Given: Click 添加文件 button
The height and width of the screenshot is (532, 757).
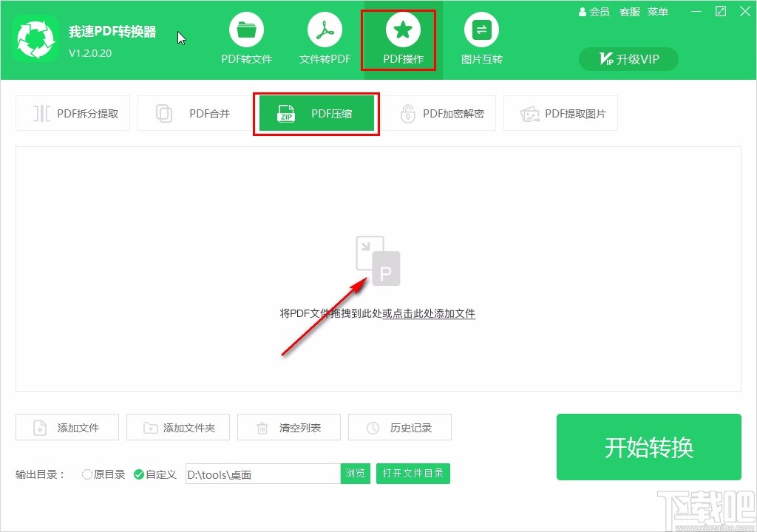Looking at the screenshot, I should coord(67,427).
